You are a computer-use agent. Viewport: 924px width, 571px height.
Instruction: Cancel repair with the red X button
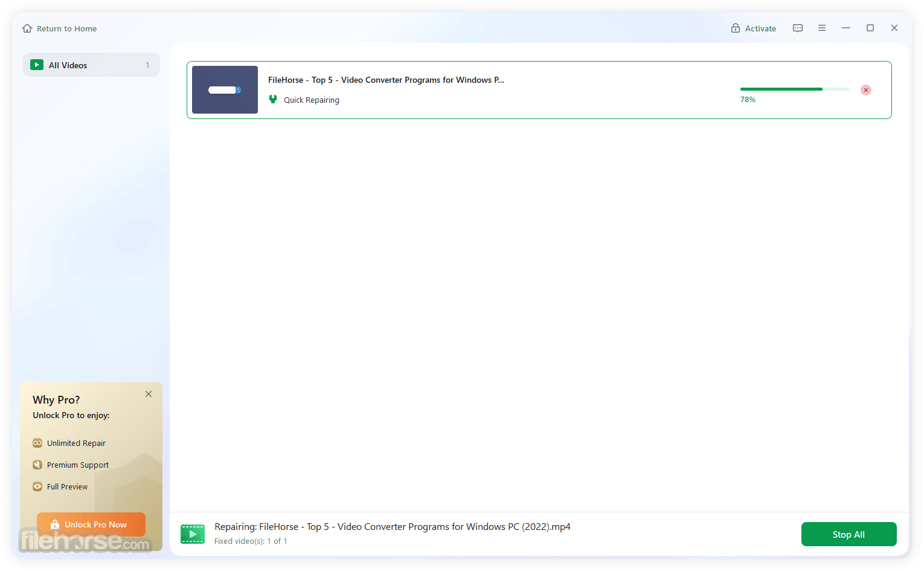[866, 90]
